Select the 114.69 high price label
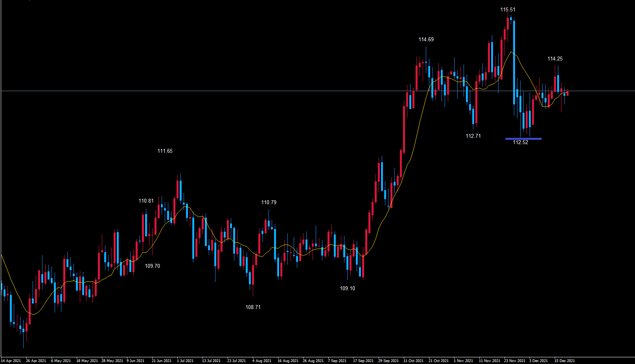635x364 pixels. coord(426,39)
